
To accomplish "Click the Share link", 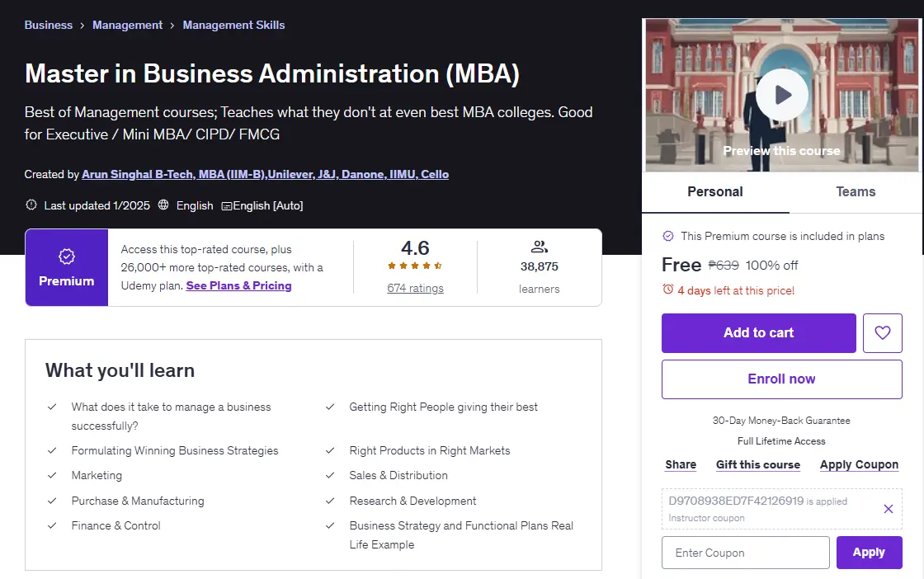I will click(681, 464).
